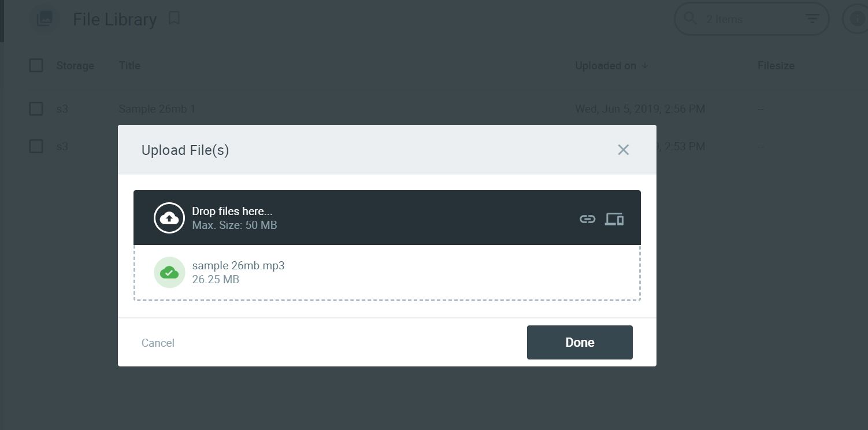Toggle the select-all checkbox in header
This screenshot has width=868, height=430.
(x=36, y=65)
